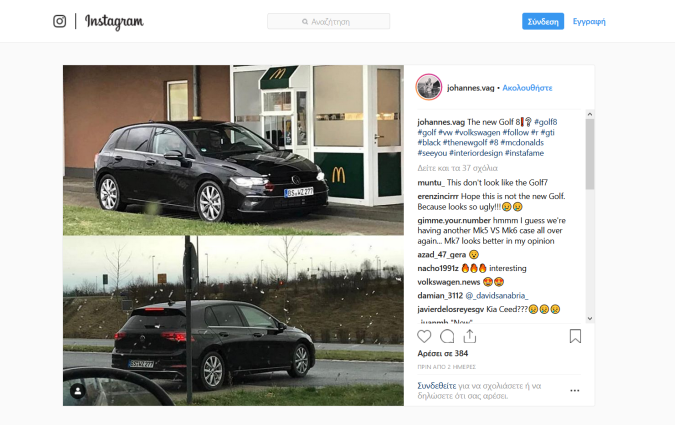
Task: Click the Instagram wordmark logo
Action: 114,21
